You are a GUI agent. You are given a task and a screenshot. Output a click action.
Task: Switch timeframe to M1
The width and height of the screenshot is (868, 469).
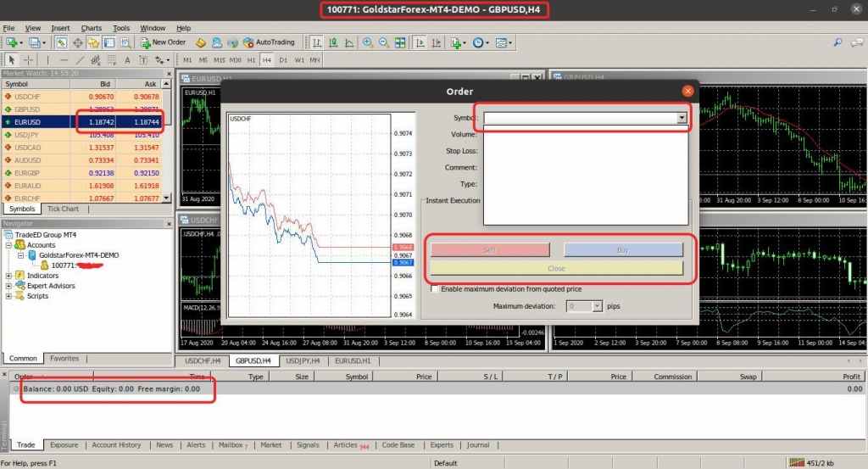187,60
